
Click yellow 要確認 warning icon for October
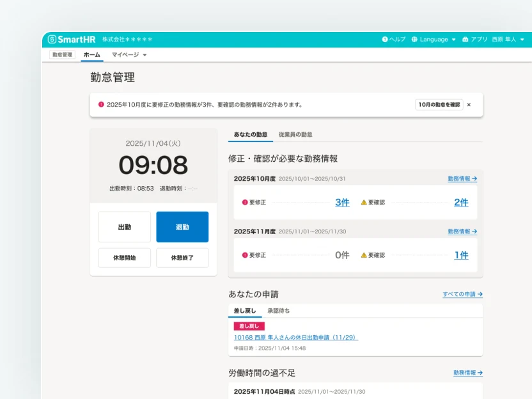[x=364, y=203]
